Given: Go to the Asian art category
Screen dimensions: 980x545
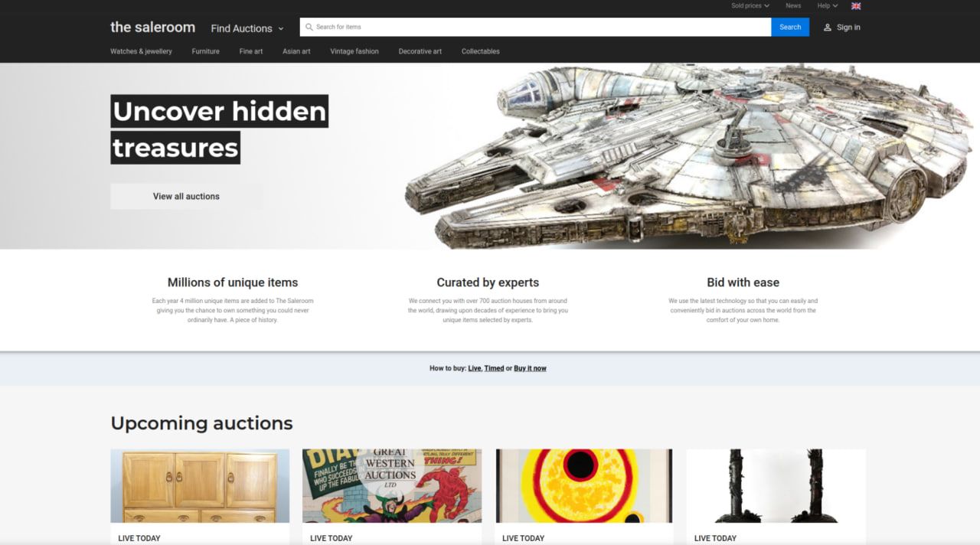Looking at the screenshot, I should (296, 51).
